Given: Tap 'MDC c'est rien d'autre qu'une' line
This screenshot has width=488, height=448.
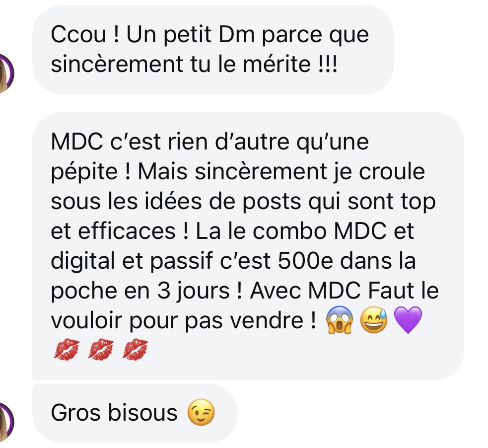Looking at the screenshot, I should coord(210,142).
